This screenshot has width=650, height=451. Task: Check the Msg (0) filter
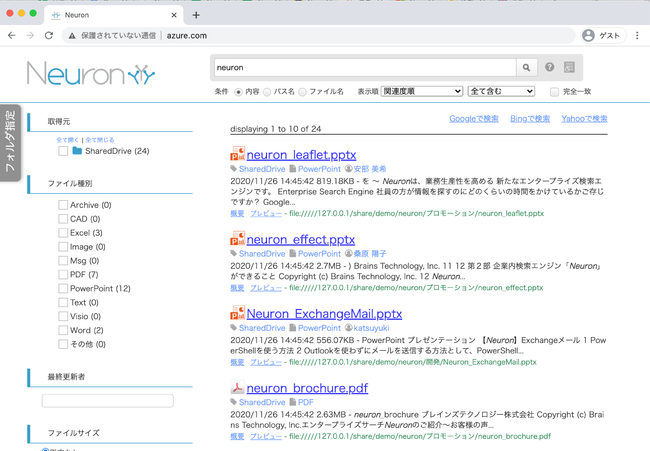pos(63,260)
